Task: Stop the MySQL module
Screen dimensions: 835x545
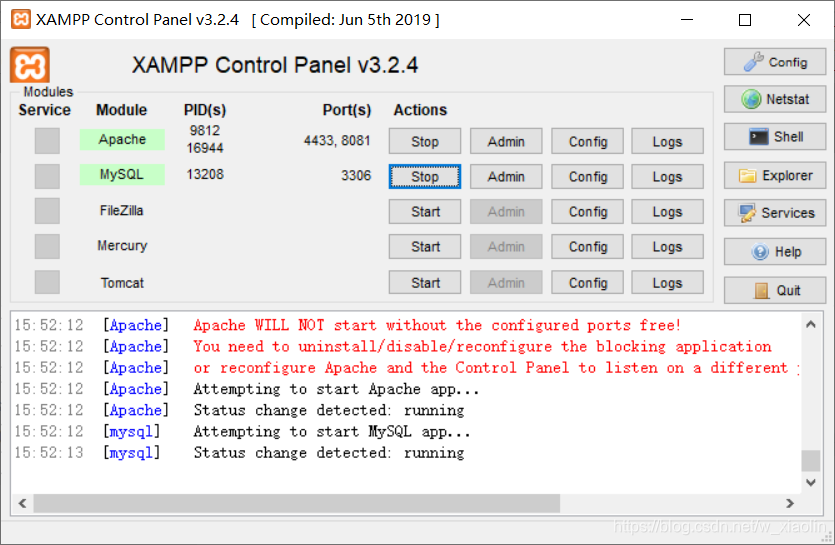Action: [x=425, y=176]
